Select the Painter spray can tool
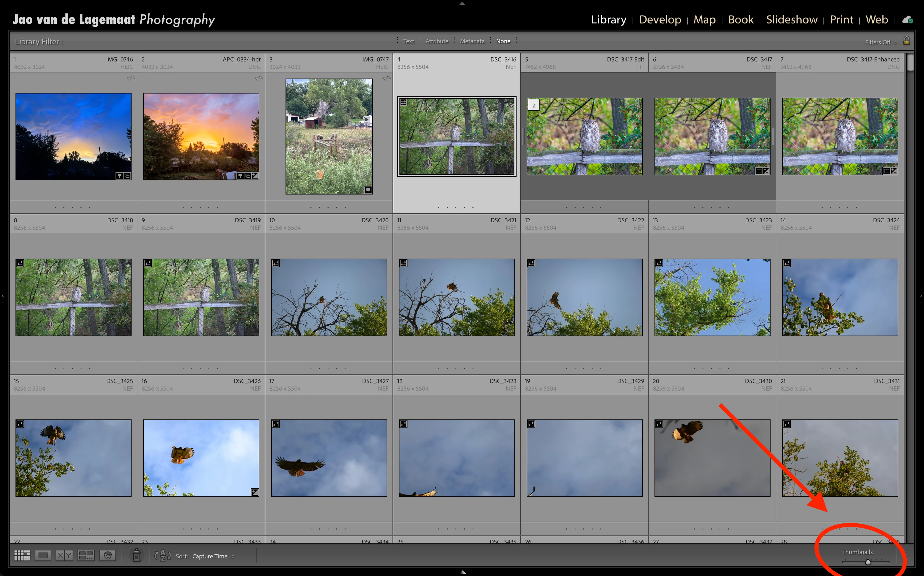The width and height of the screenshot is (924, 576). tap(136, 556)
